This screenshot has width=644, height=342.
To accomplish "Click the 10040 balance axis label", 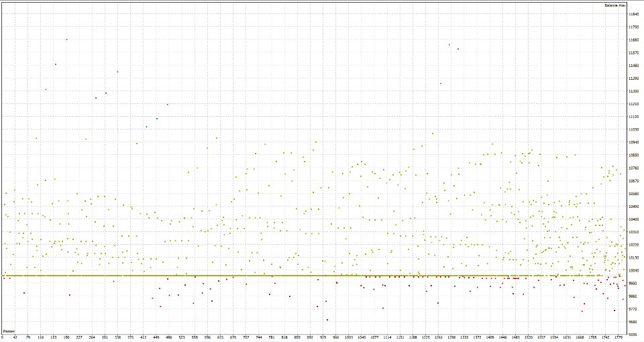I will (633, 270).
